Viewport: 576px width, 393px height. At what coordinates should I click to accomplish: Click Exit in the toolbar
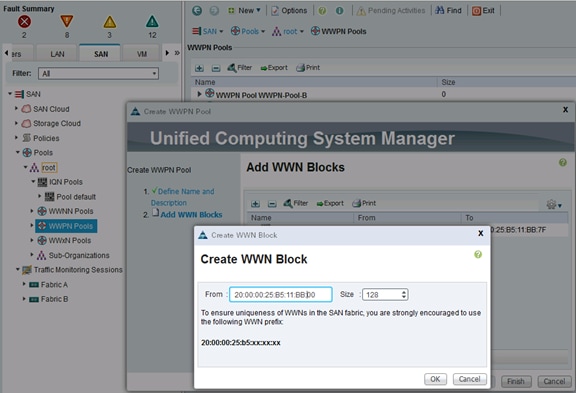pos(483,11)
